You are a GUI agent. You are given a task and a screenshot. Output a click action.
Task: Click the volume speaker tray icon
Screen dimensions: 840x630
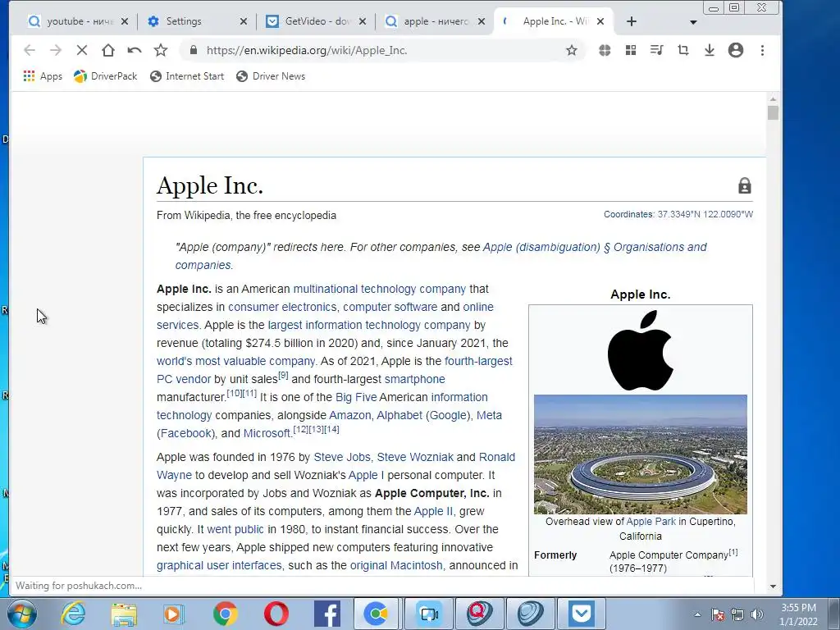coord(757,614)
